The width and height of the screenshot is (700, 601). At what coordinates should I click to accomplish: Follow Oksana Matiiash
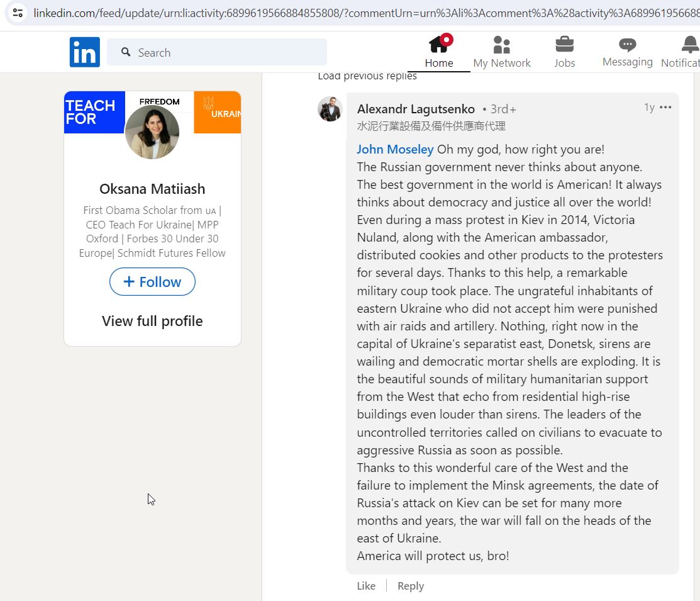[x=152, y=281]
